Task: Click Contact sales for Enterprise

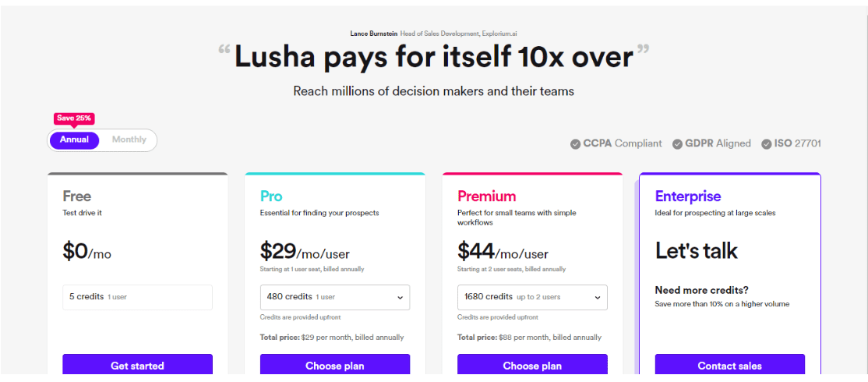Action: [x=729, y=365]
